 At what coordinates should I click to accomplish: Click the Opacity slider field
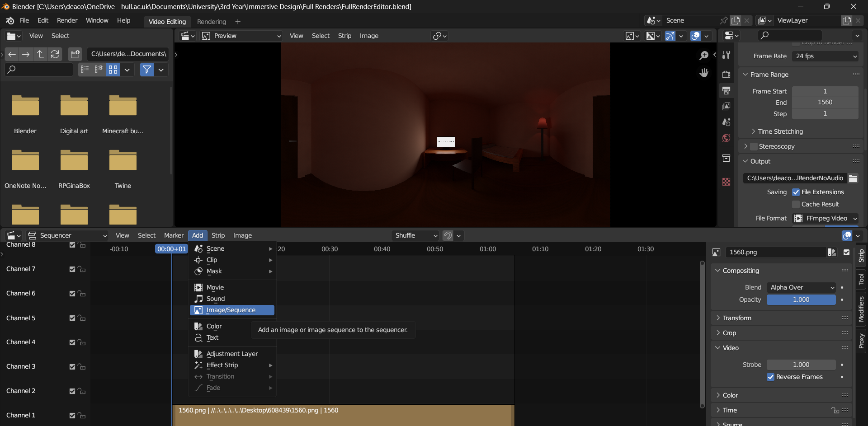(x=801, y=300)
